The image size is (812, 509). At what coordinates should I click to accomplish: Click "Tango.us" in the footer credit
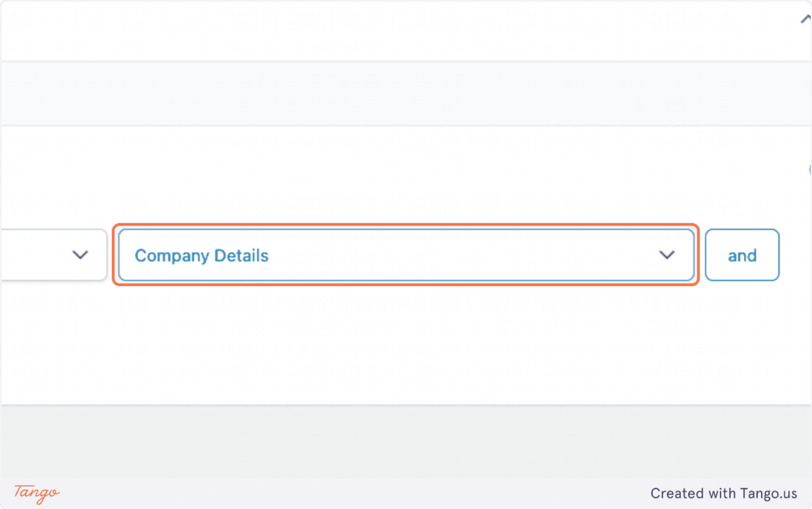click(768, 493)
